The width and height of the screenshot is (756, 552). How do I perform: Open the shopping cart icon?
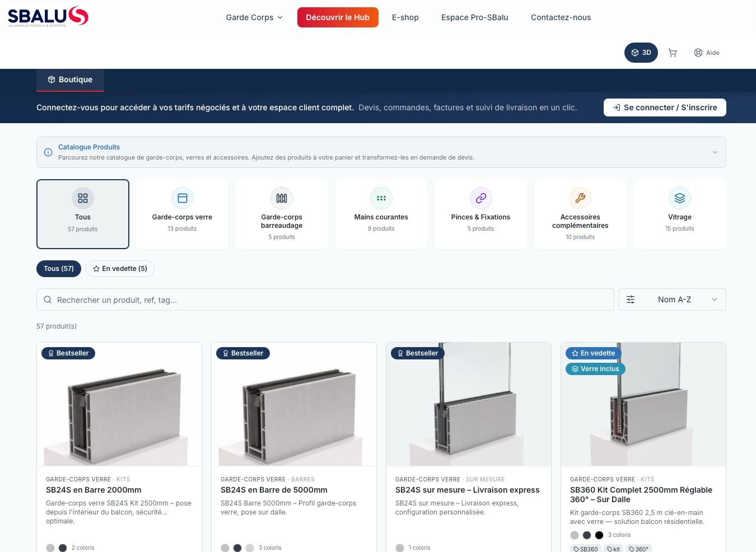[x=673, y=53]
